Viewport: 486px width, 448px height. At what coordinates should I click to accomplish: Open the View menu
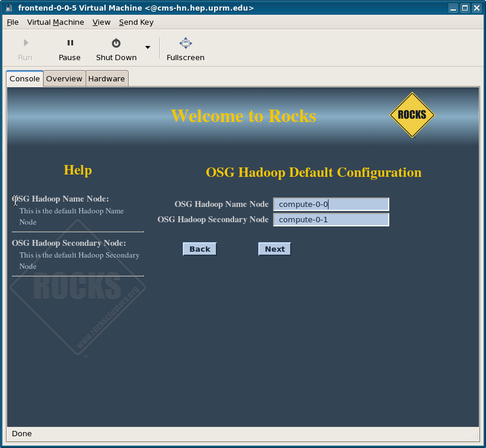tap(101, 22)
